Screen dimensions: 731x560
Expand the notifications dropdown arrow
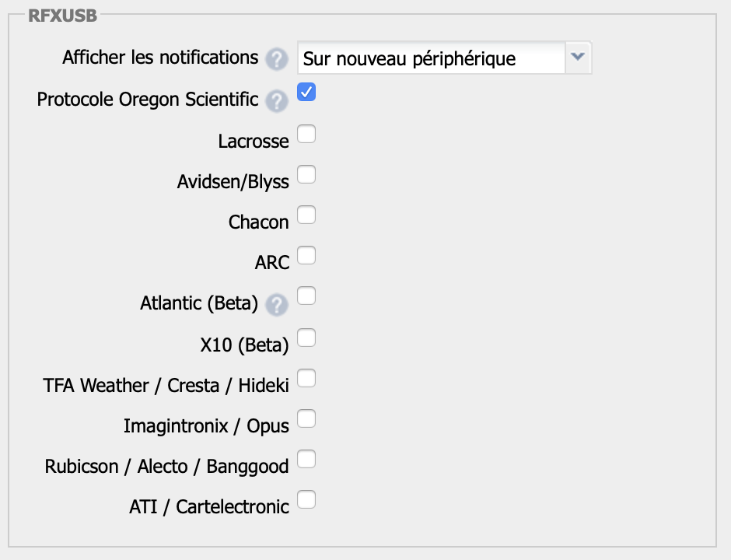point(578,58)
